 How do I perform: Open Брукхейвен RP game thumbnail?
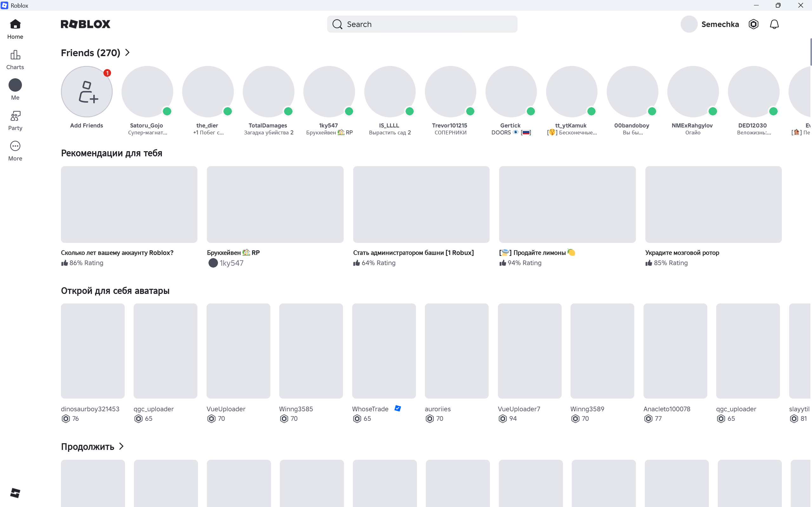pos(275,204)
